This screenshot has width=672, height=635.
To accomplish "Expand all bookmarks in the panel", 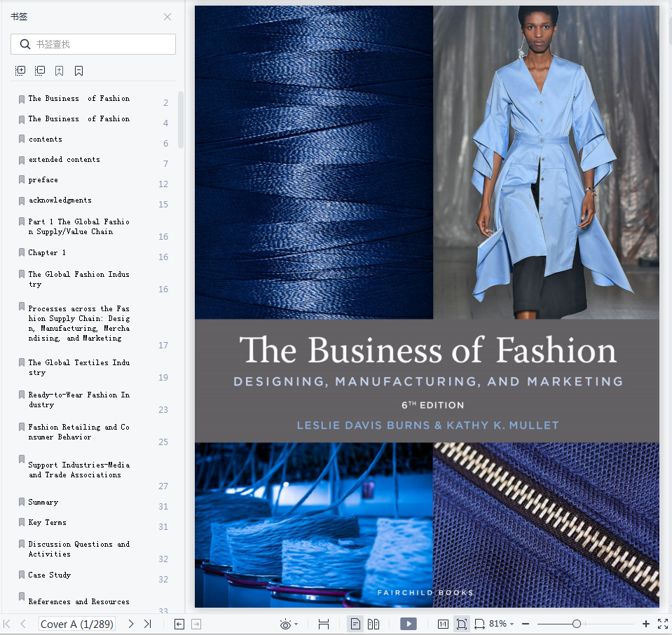I will [20, 71].
